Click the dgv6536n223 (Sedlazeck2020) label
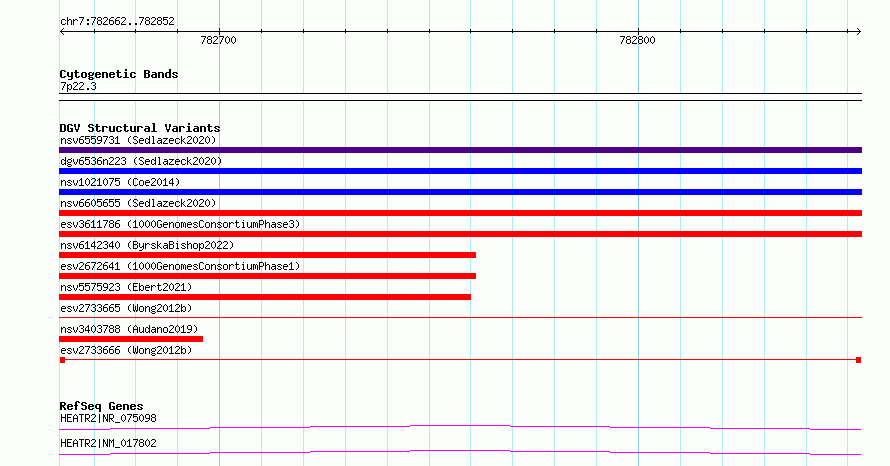890x466 pixels. pos(141,161)
